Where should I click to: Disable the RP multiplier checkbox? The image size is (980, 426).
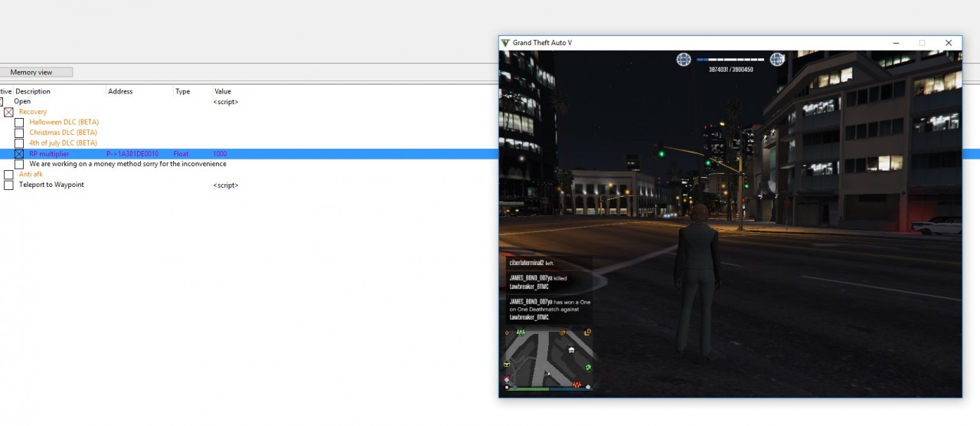pos(19,154)
